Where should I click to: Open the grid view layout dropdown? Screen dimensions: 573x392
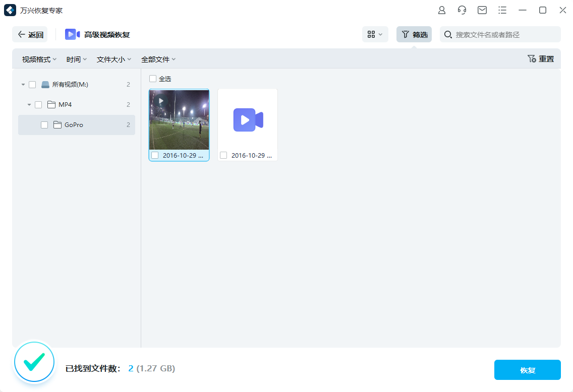coord(375,34)
